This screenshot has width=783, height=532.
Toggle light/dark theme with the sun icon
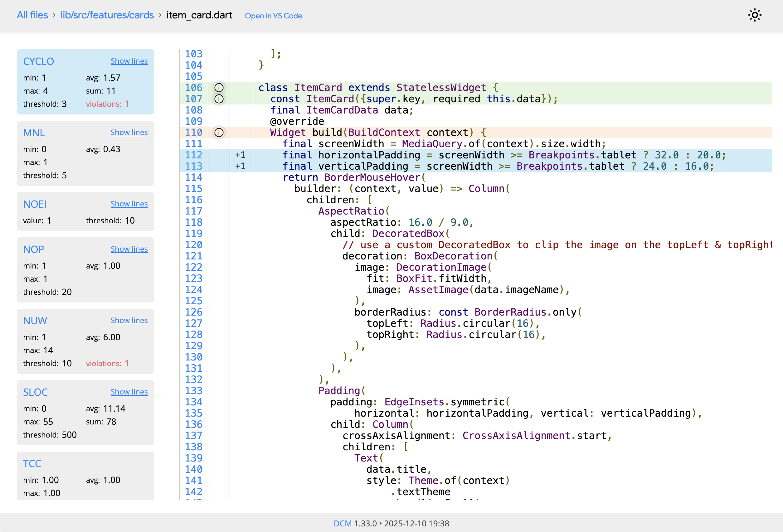[x=755, y=16]
